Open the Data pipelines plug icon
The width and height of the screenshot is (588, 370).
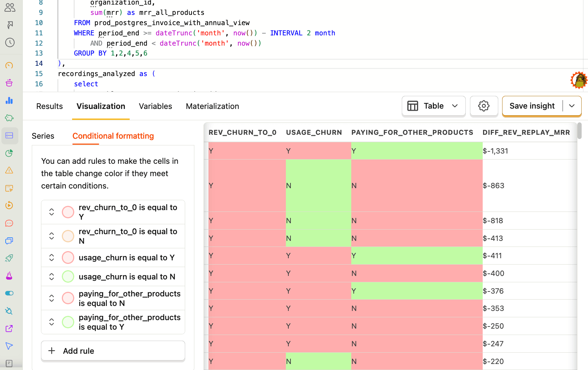10,311
